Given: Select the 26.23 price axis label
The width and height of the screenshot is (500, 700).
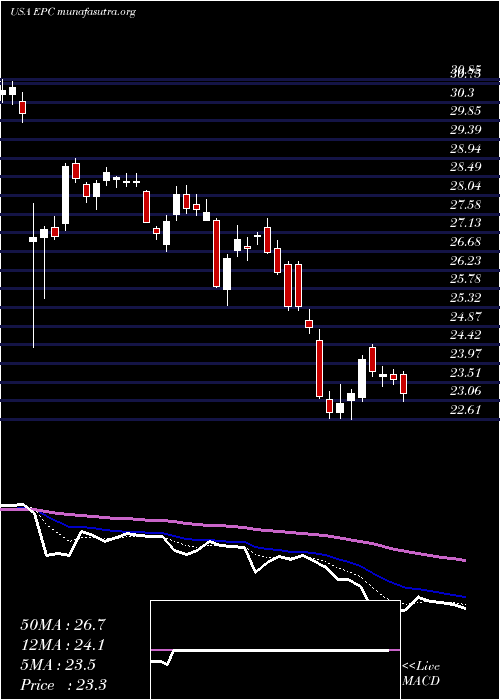Looking at the screenshot, I should point(466,260).
